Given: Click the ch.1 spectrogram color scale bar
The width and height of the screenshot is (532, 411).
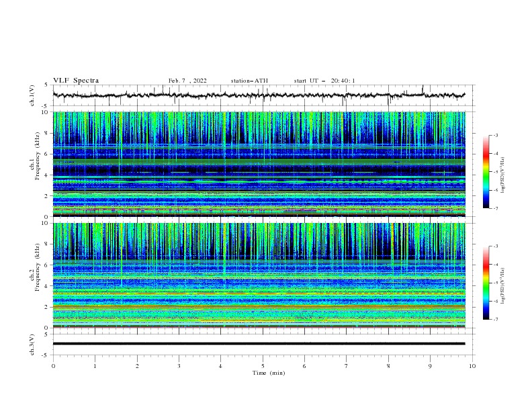Looking at the screenshot, I should point(486,172).
